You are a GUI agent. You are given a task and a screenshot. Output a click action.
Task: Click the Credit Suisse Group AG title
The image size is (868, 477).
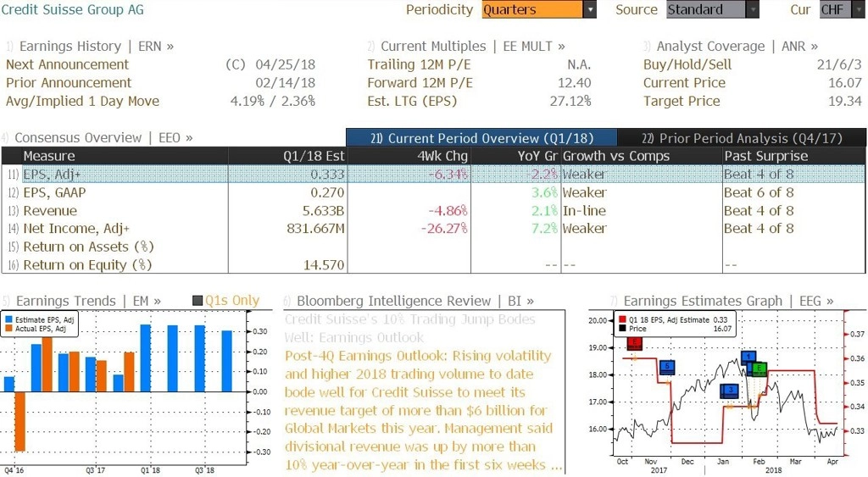(73, 9)
